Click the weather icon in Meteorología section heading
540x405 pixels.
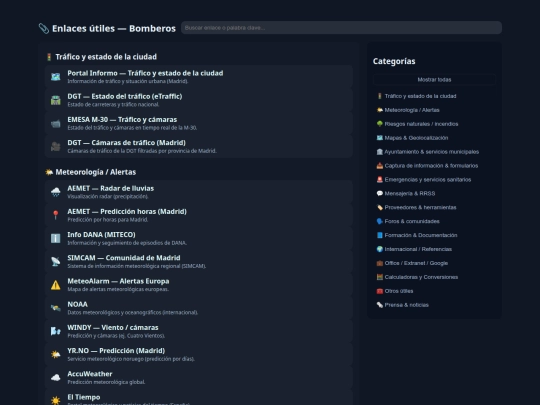(x=49, y=172)
